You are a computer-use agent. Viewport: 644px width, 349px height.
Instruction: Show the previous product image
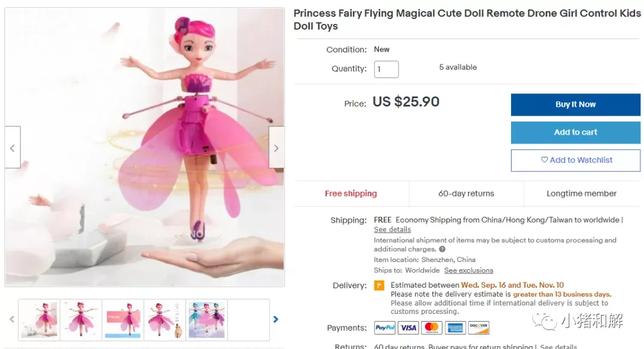pos(13,147)
